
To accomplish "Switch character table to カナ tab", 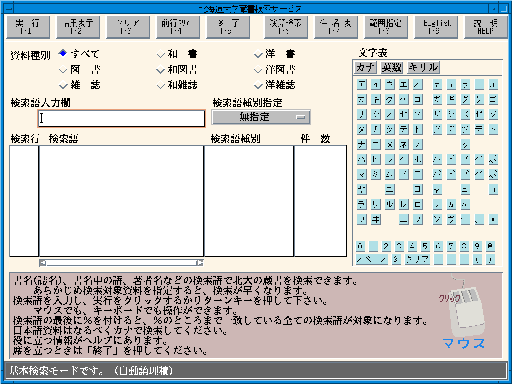I will [365, 68].
